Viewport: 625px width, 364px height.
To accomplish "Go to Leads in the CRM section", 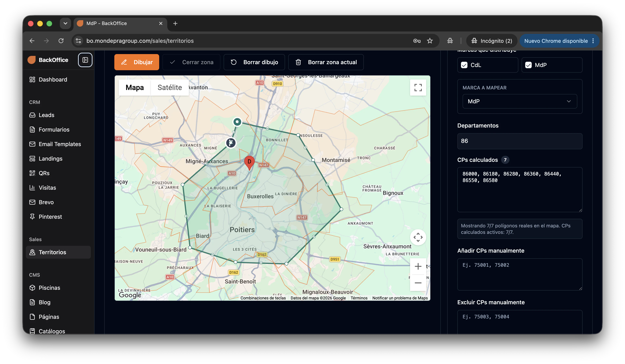I will (x=58, y=115).
